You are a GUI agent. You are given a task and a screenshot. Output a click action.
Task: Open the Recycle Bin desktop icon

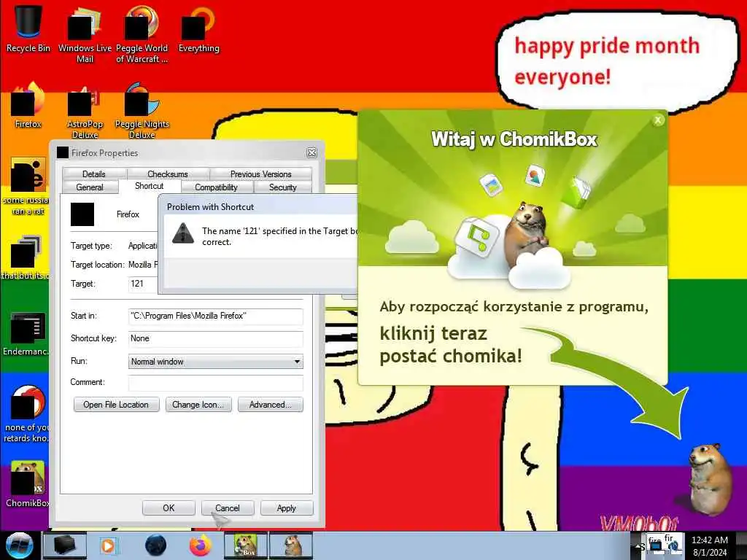click(28, 28)
